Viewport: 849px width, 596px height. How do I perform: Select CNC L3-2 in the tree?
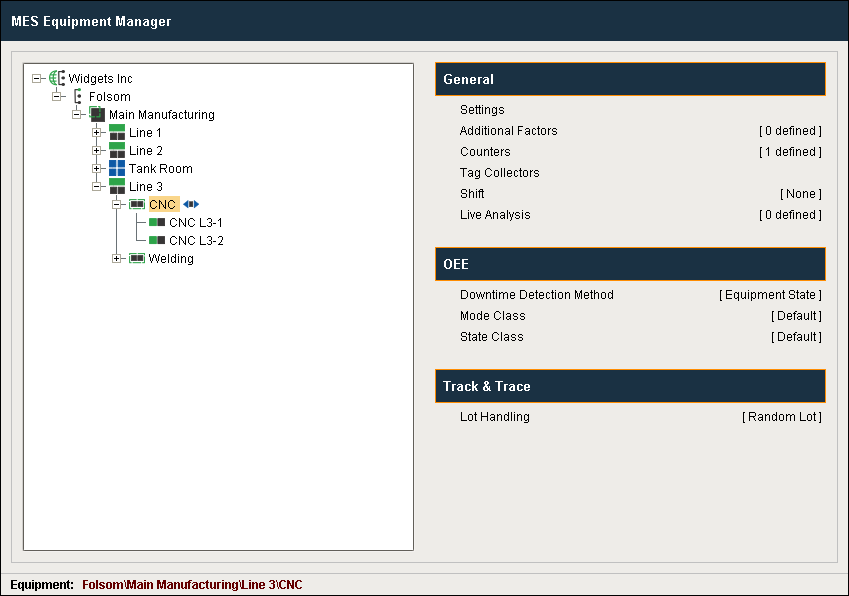[x=196, y=241]
